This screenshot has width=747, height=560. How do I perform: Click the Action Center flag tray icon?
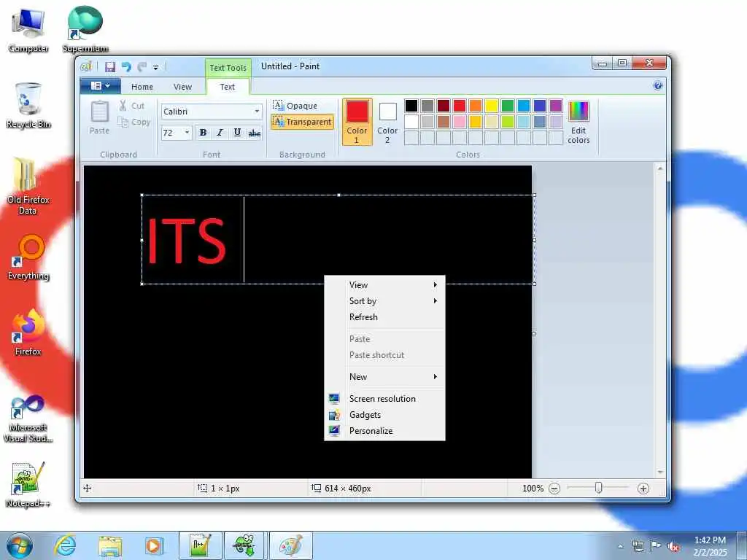tap(656, 546)
